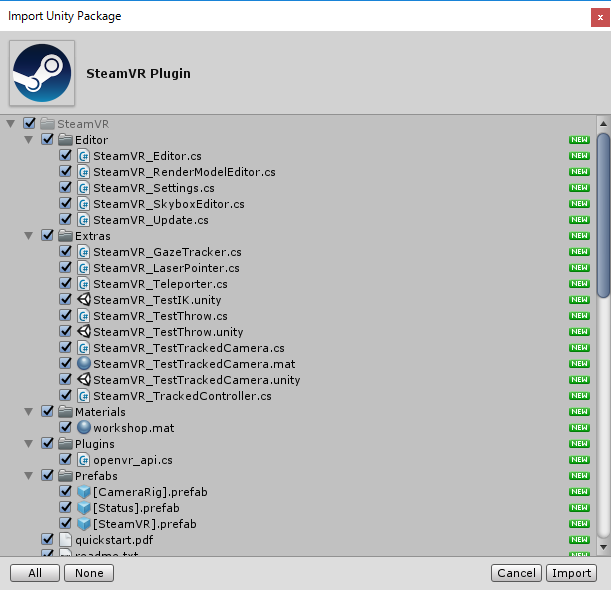611x590 pixels.
Task: Select the SteamVR_GazeTracker.cs file name
Action: [x=167, y=252]
